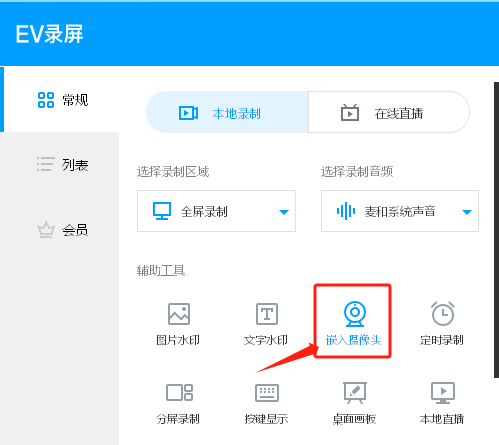Viewport: 499px width, 445px height.
Task: Expand the 麦和系统声音 audio source dropdown
Action: click(x=400, y=211)
